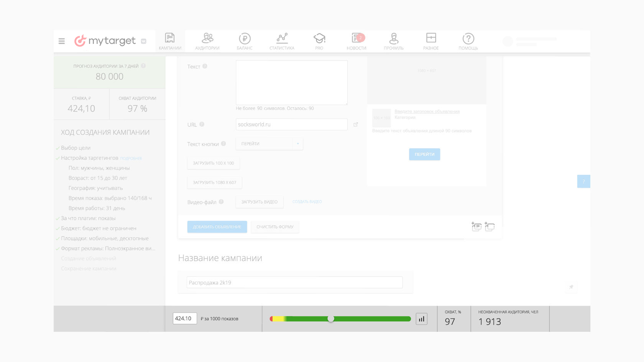Click the bid rate slider handle
Screen dimensions: 644x362
(331, 319)
